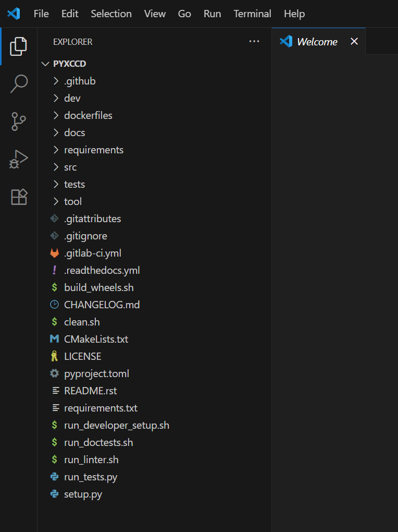This screenshot has width=398, height=532.
Task: Open the Terminal menu
Action: click(252, 14)
